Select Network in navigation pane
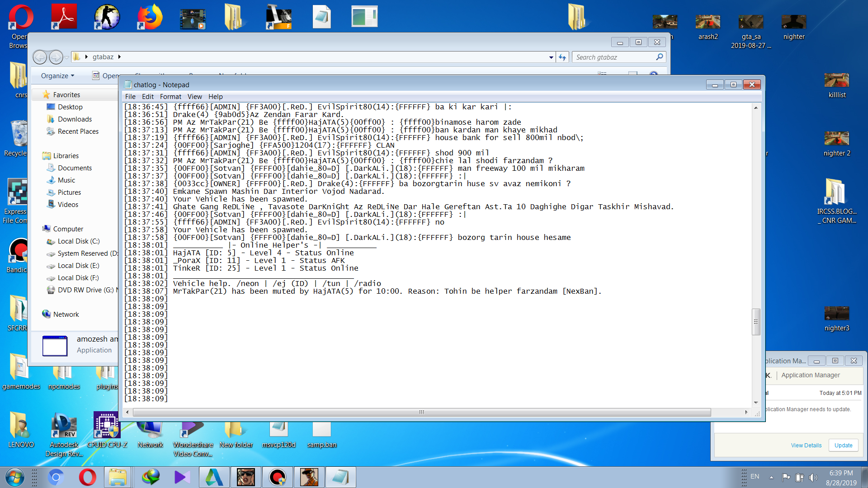The height and width of the screenshot is (488, 868). click(66, 314)
